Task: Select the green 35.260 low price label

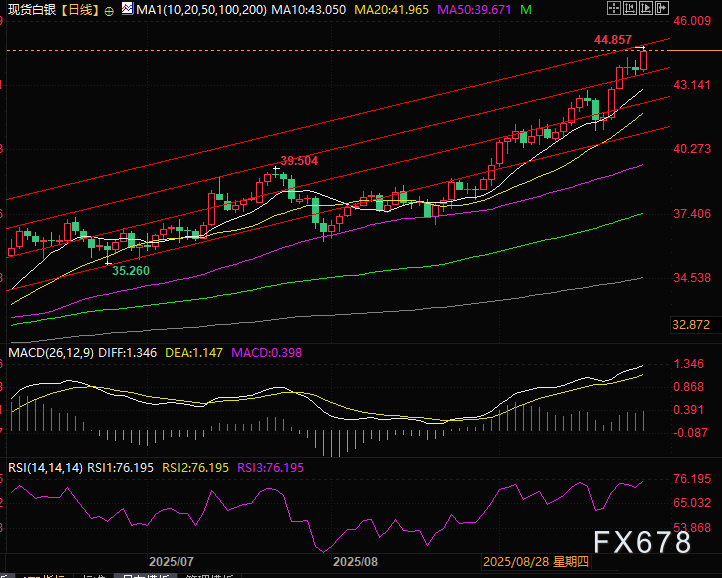Action: (x=130, y=270)
